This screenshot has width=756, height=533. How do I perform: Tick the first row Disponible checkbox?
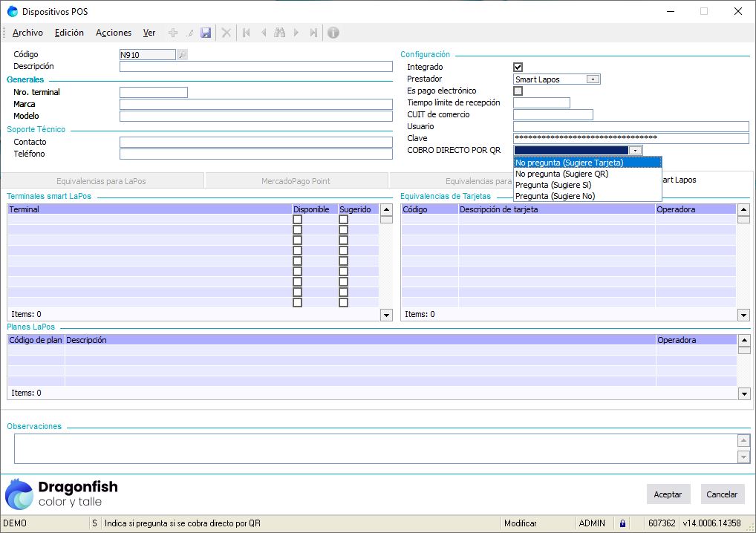[x=298, y=219]
